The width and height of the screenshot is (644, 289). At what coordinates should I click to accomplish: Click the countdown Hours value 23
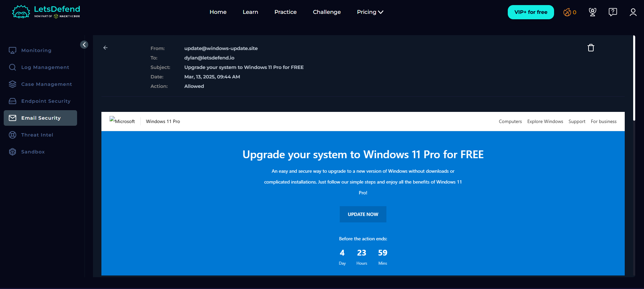click(362, 253)
